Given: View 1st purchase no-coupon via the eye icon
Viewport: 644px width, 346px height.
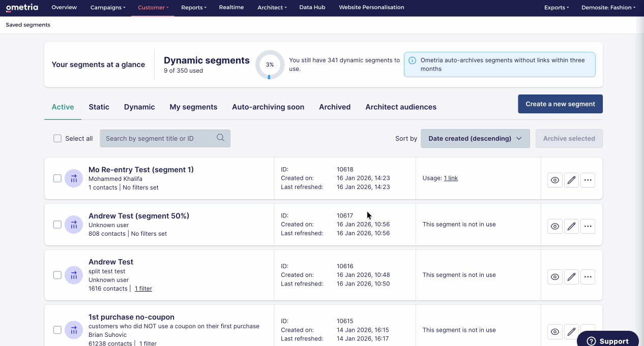Looking at the screenshot, I should coord(555,332).
